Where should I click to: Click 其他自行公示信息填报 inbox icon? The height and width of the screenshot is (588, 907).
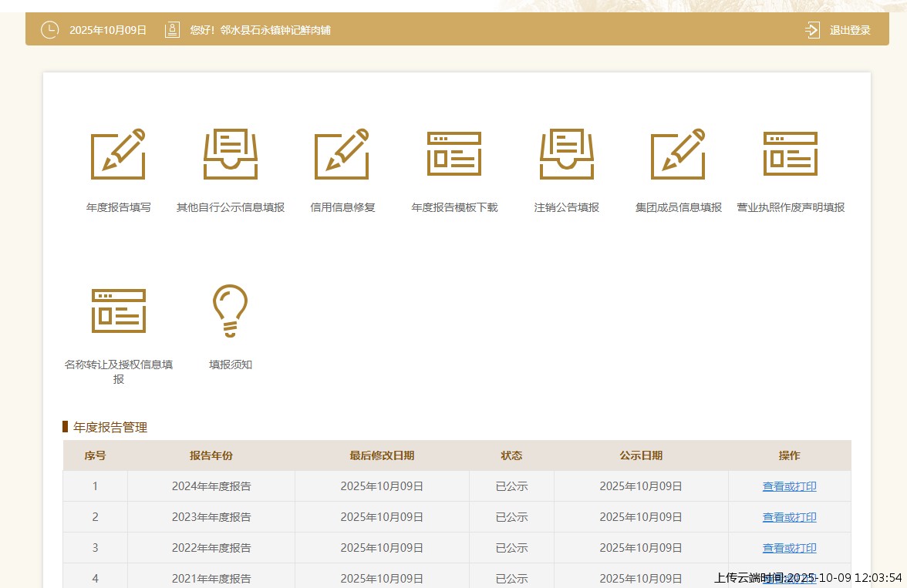coord(230,154)
